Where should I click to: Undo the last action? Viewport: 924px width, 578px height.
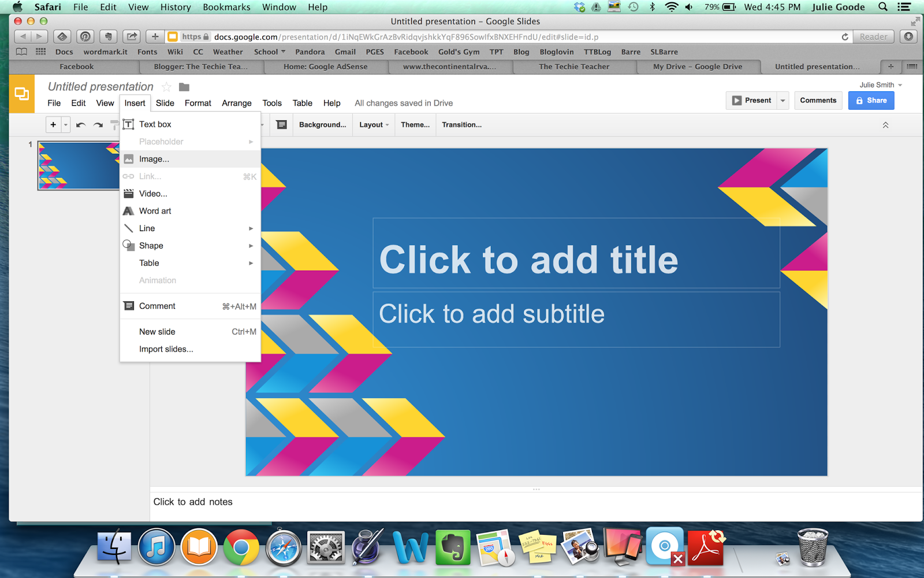click(x=81, y=125)
